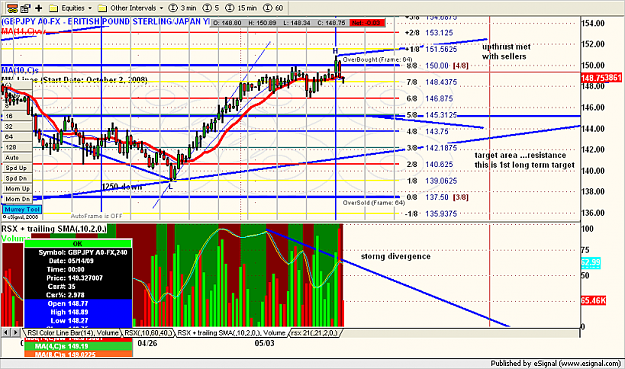Image resolution: width=625 pixels, height=369 pixels.
Task: Click the MA(4,C) 149.19 row
Action: pos(78,346)
